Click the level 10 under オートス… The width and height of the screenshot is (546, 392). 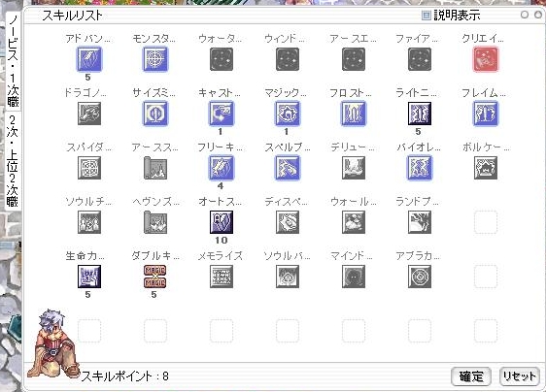coord(222,241)
